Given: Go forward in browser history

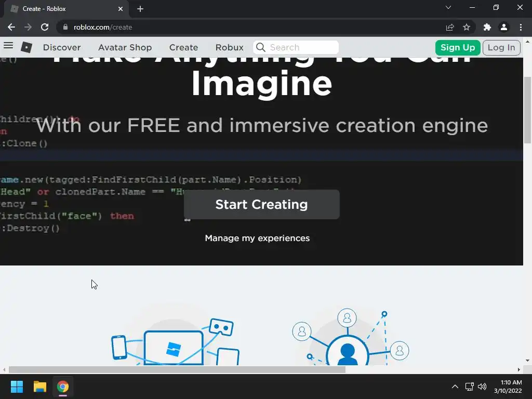Looking at the screenshot, I should (28, 27).
